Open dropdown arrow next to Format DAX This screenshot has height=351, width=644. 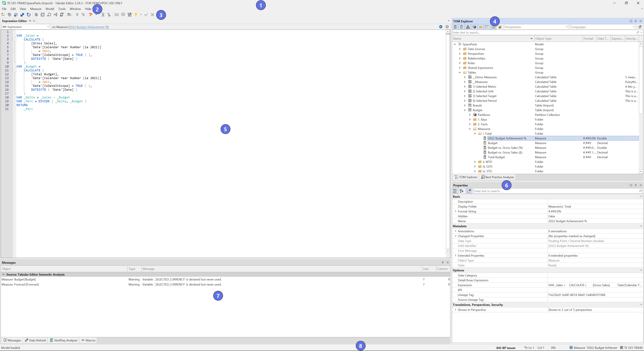96,15
